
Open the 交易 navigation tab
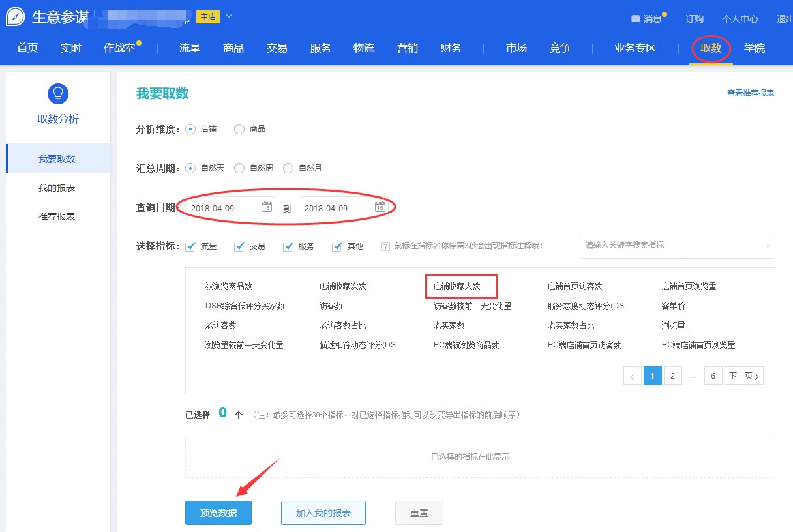click(x=277, y=48)
